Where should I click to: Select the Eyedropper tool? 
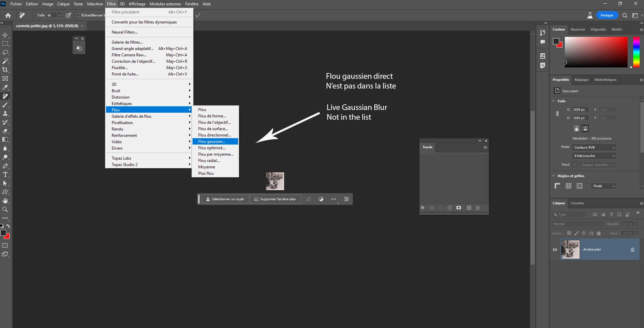pos(5,87)
